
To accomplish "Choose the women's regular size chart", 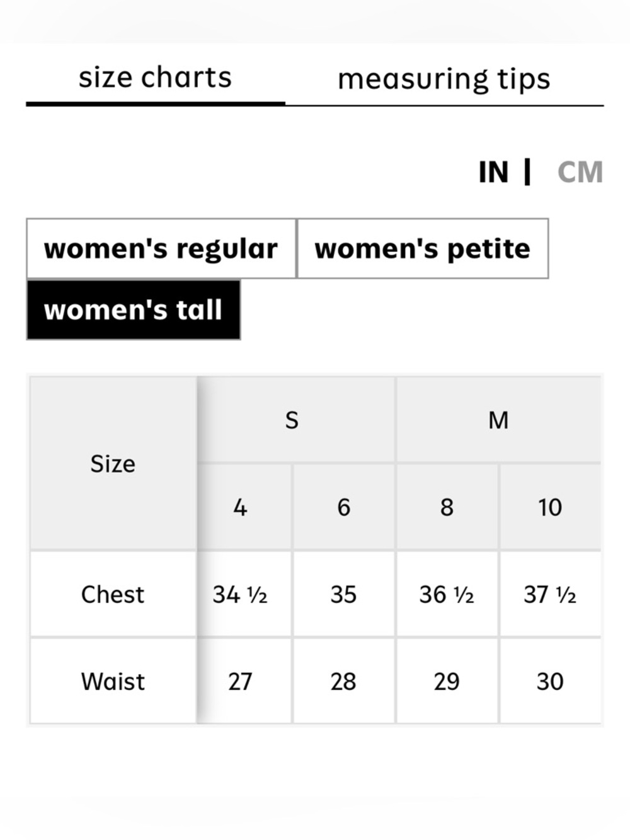I will (x=161, y=248).
